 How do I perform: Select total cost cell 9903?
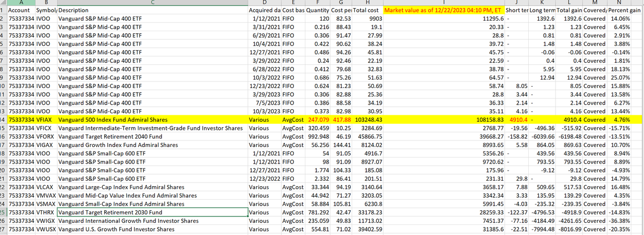(367, 19)
